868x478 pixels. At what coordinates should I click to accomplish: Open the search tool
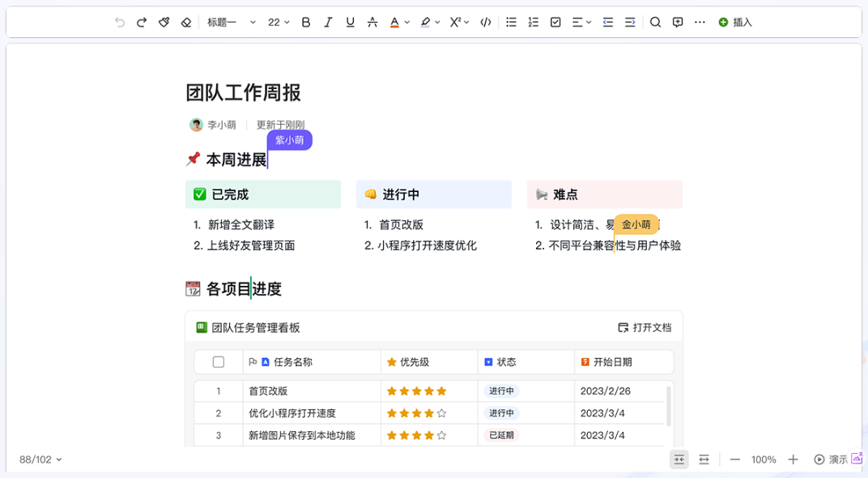656,23
